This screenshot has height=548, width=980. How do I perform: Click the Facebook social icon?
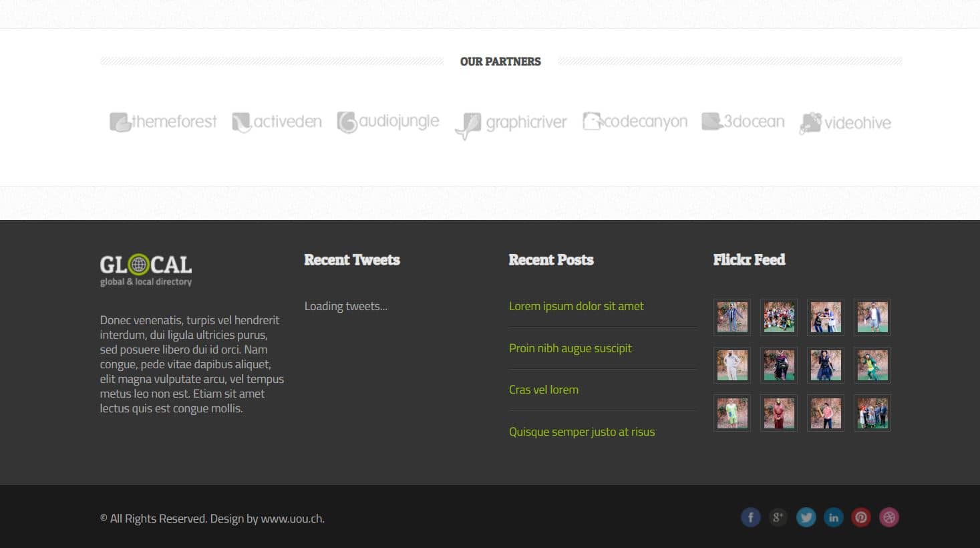tap(750, 517)
